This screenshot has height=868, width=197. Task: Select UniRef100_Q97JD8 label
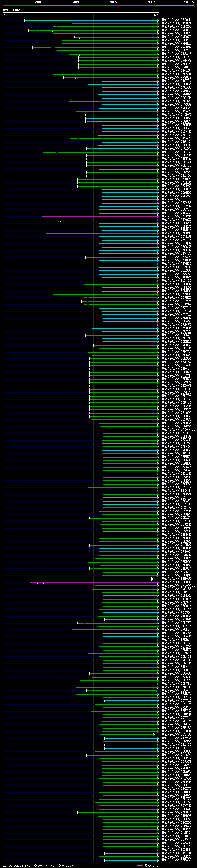177,504
